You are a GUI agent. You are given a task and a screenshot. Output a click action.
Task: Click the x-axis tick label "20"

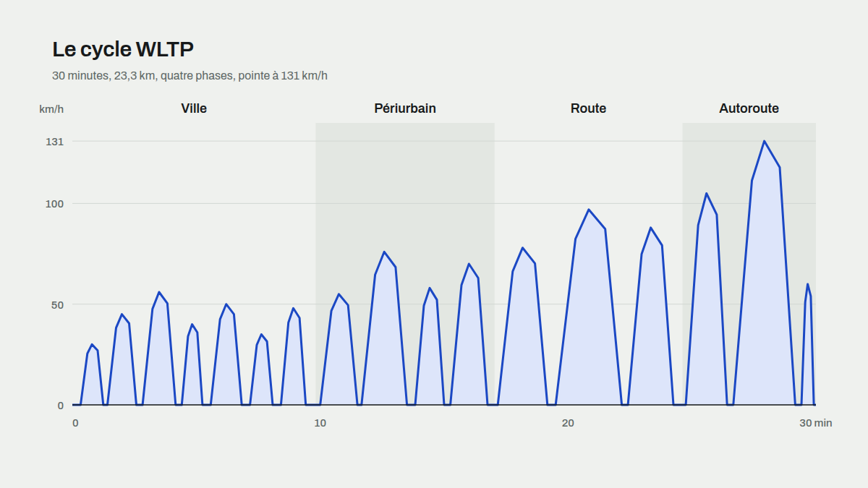tap(568, 423)
